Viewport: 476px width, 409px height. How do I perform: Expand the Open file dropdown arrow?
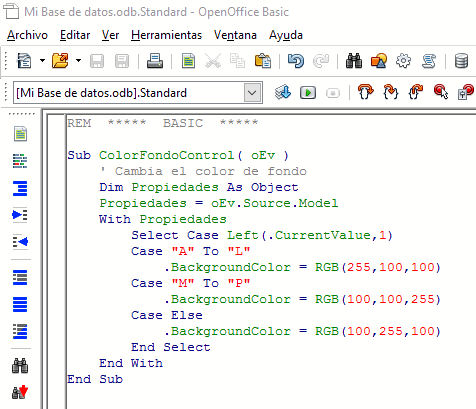coord(78,61)
